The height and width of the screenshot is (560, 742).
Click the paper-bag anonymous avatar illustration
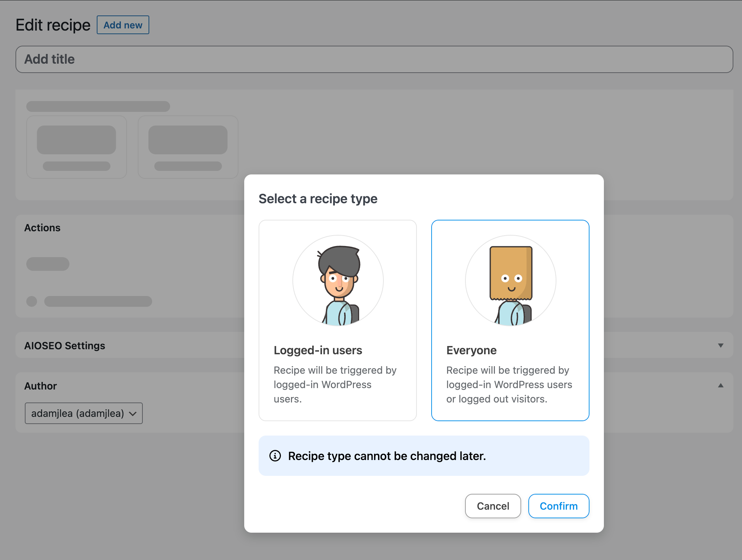(511, 281)
